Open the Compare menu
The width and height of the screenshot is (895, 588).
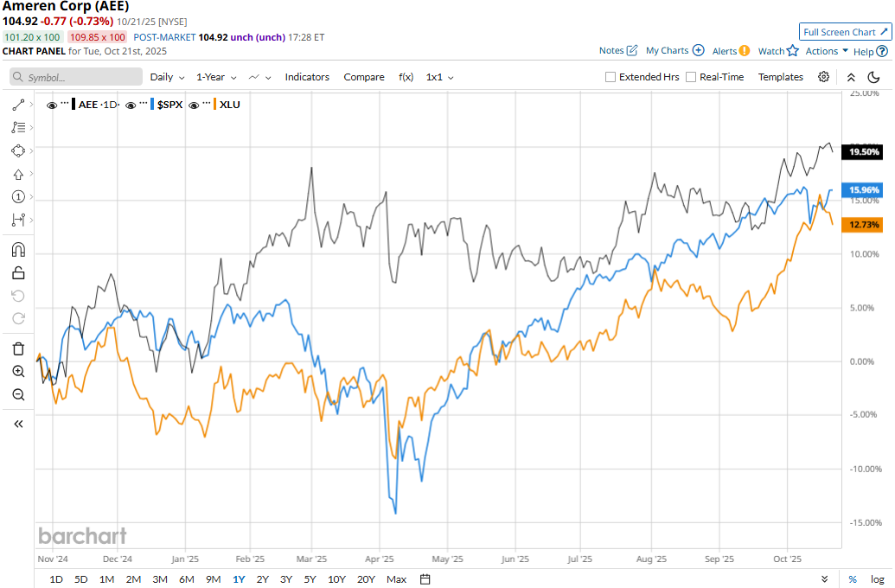point(363,77)
